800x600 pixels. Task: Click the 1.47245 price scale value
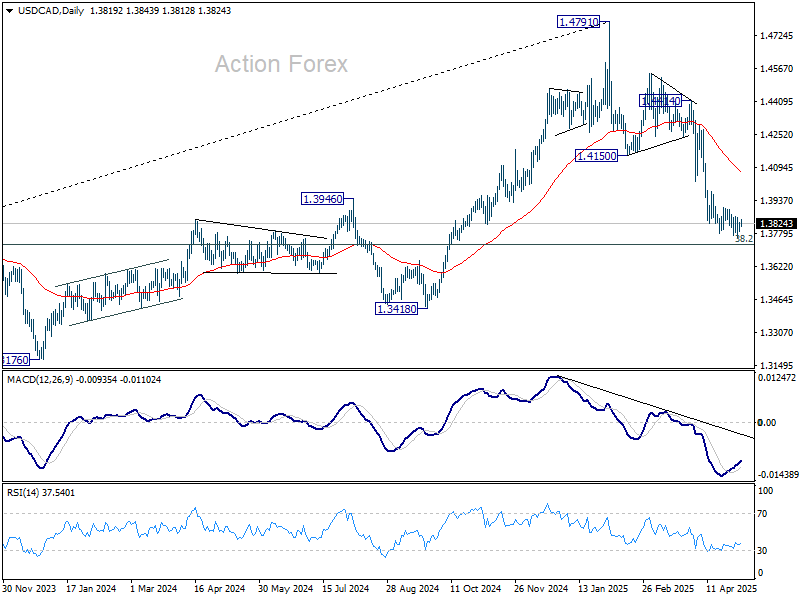click(777, 36)
